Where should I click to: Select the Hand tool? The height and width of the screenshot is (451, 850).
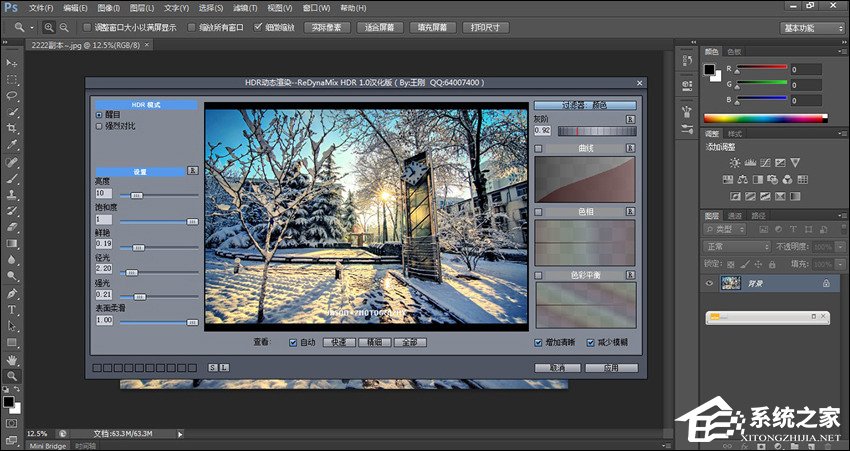(x=12, y=358)
